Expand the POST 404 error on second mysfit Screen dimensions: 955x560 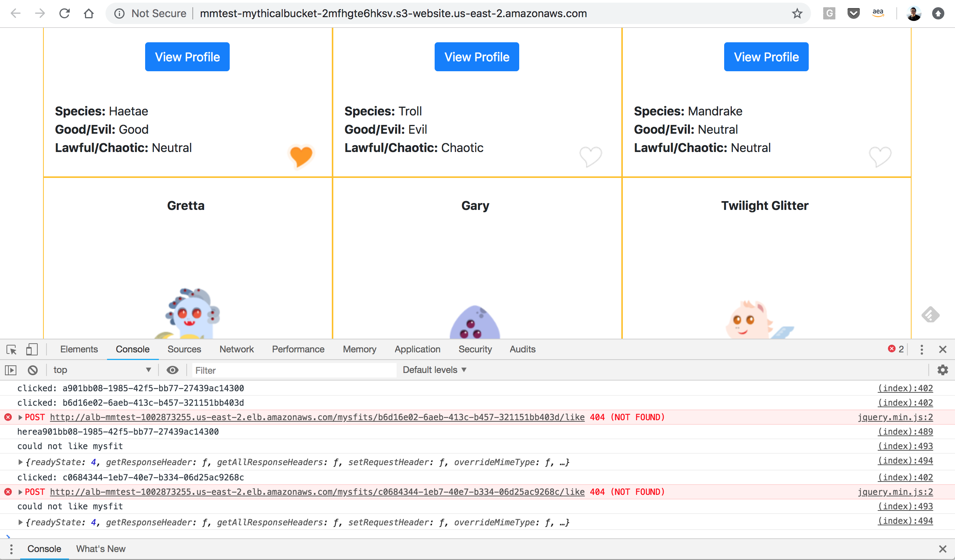tap(21, 491)
